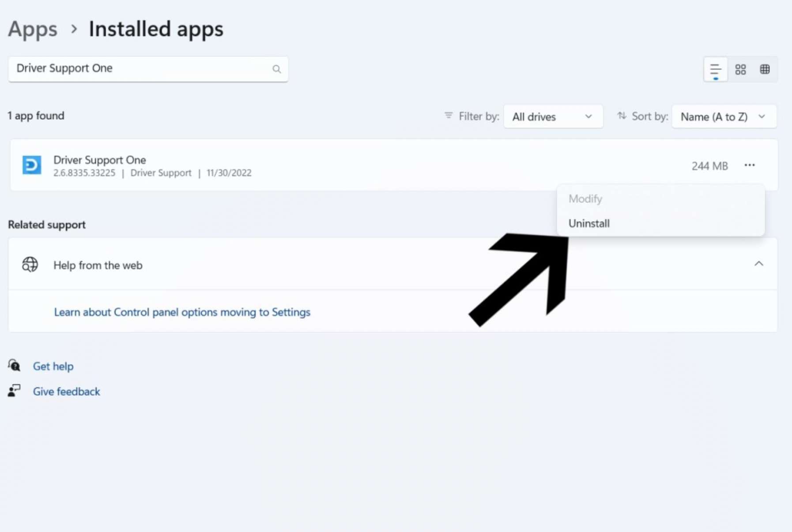
Task: Open the Name (A to Z) sort dropdown
Action: tap(724, 116)
